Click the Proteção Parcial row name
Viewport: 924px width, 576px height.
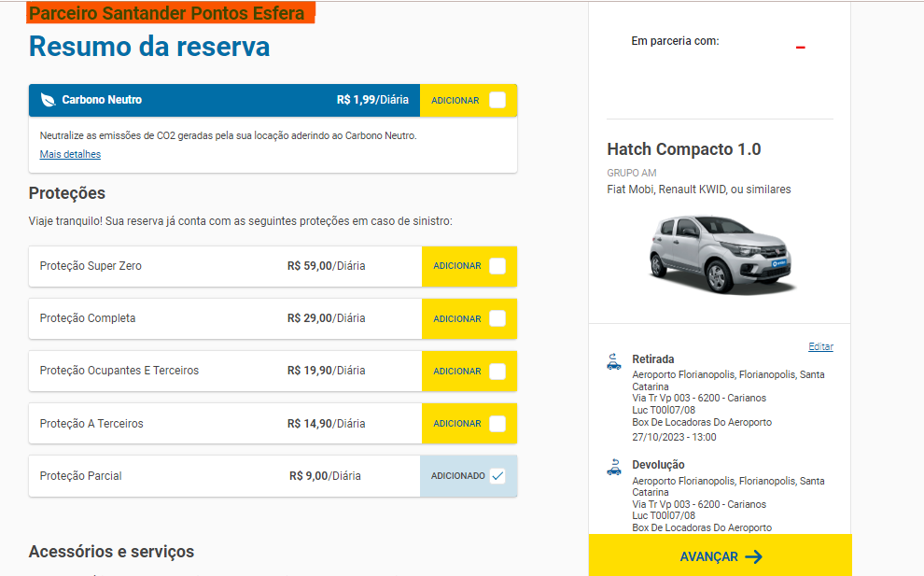(80, 476)
